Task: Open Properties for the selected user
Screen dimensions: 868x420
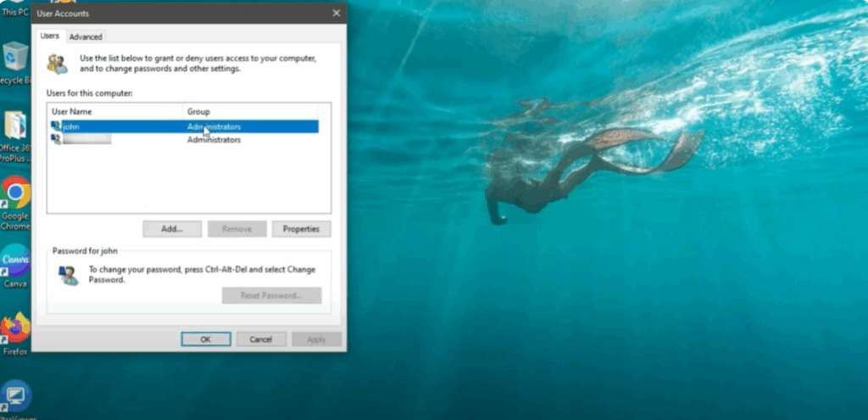Action: pyautogui.click(x=301, y=229)
